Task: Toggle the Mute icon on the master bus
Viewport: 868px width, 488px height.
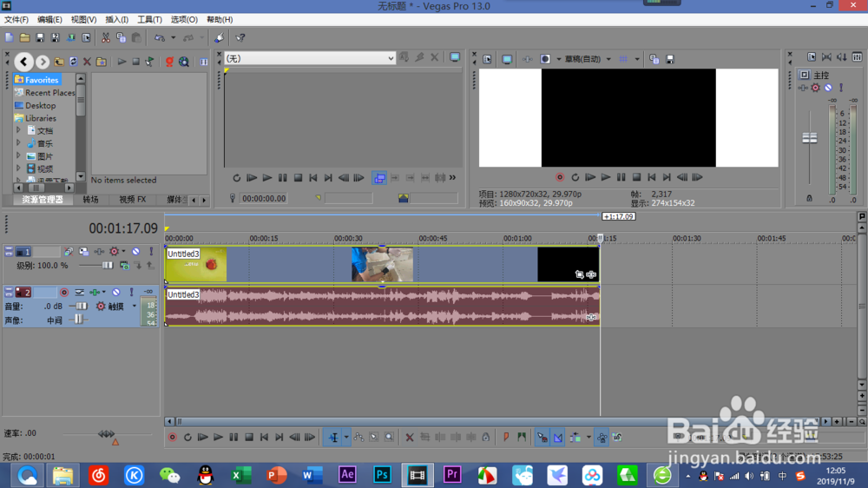Action: 829,88
